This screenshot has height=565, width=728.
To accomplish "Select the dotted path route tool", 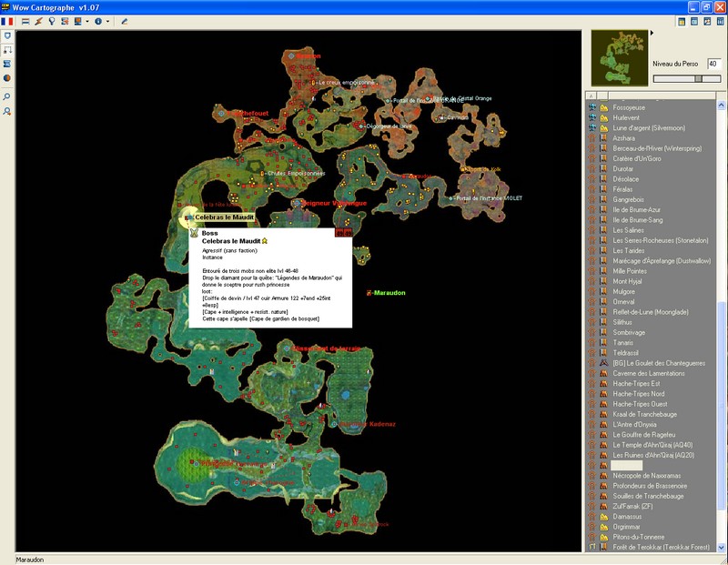I will 7,50.
